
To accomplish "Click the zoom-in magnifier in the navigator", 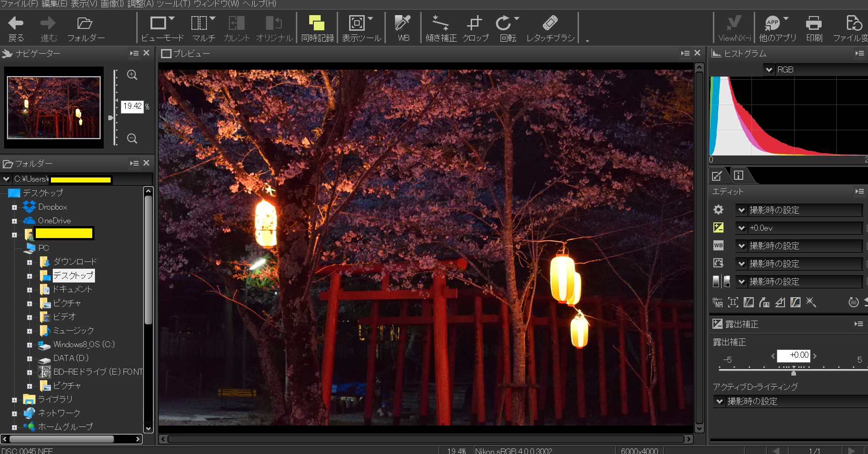I will point(132,75).
